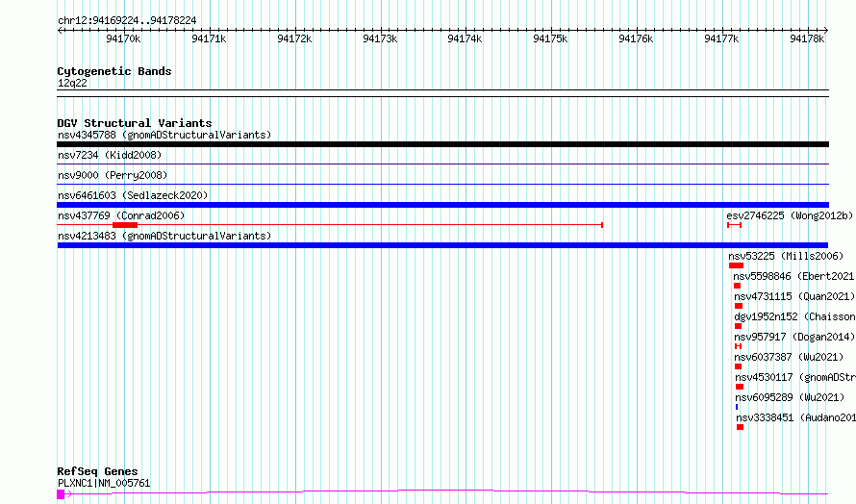The image size is (856, 504).
Task: Click the 94174k ruler tick label
Action: pyautogui.click(x=466, y=38)
